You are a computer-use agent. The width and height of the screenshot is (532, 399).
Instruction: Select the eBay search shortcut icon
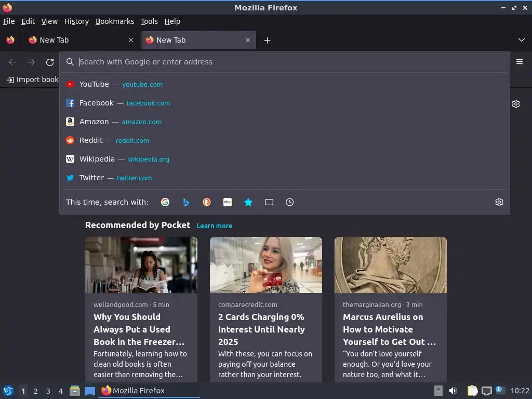pyautogui.click(x=228, y=202)
